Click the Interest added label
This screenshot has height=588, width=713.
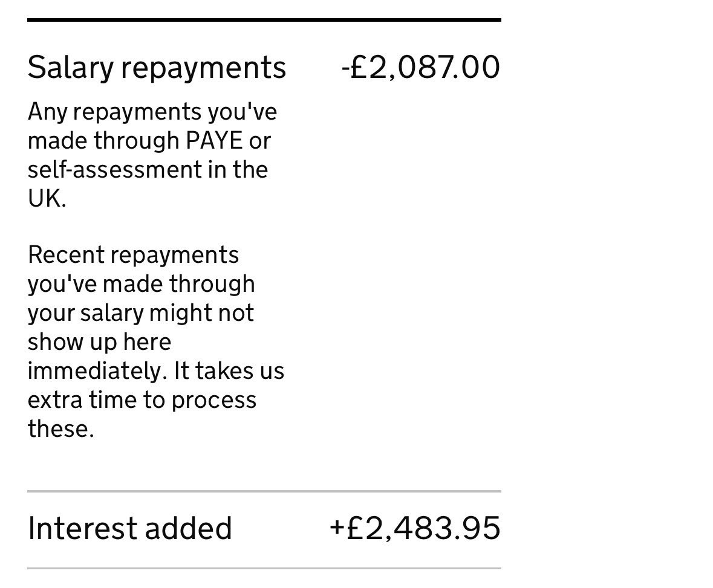(x=130, y=528)
